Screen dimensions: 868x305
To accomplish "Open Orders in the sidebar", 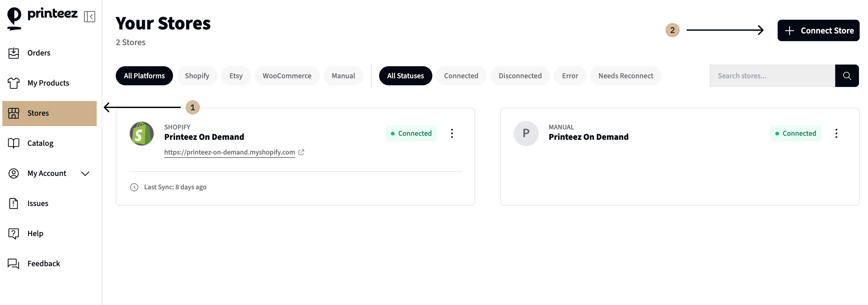I will click(50, 53).
